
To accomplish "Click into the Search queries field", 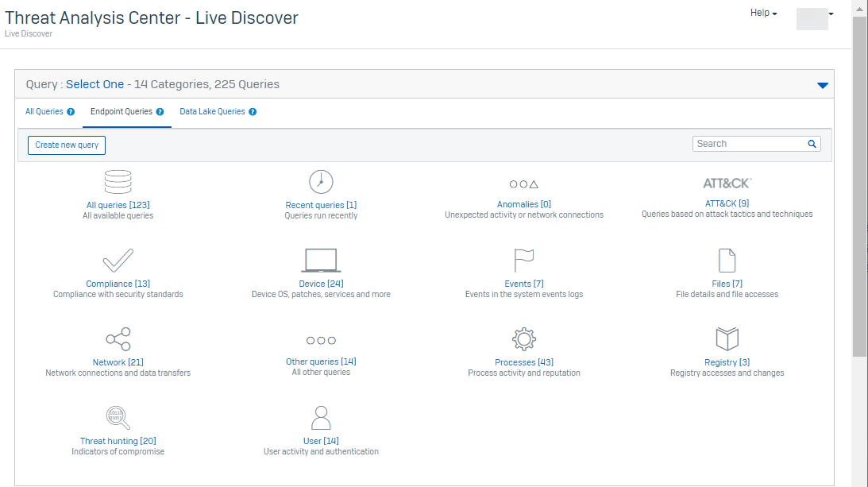I will tap(748, 144).
